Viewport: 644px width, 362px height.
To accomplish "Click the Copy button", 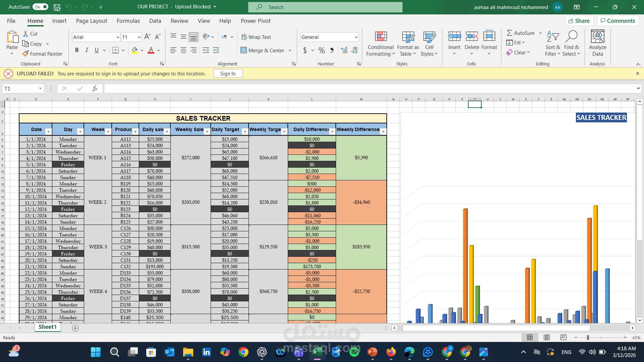I will [x=32, y=44].
